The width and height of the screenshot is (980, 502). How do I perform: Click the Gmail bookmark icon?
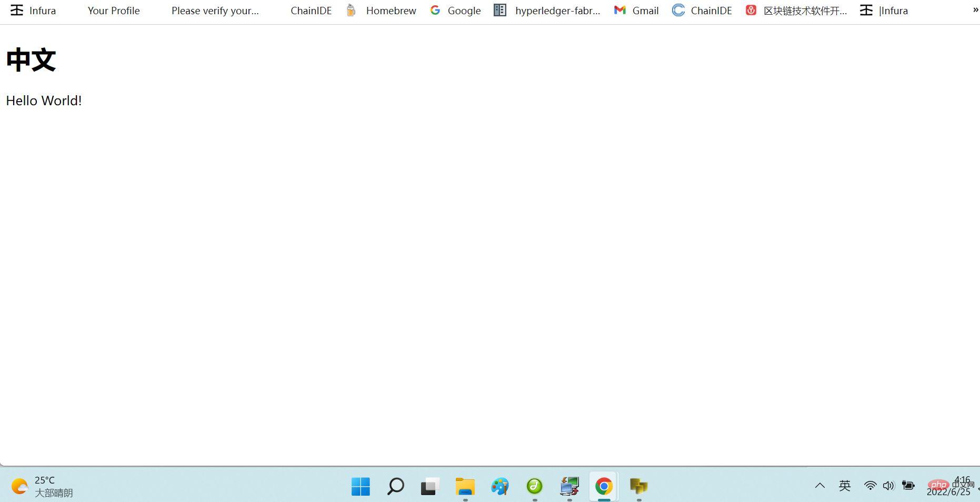click(620, 10)
